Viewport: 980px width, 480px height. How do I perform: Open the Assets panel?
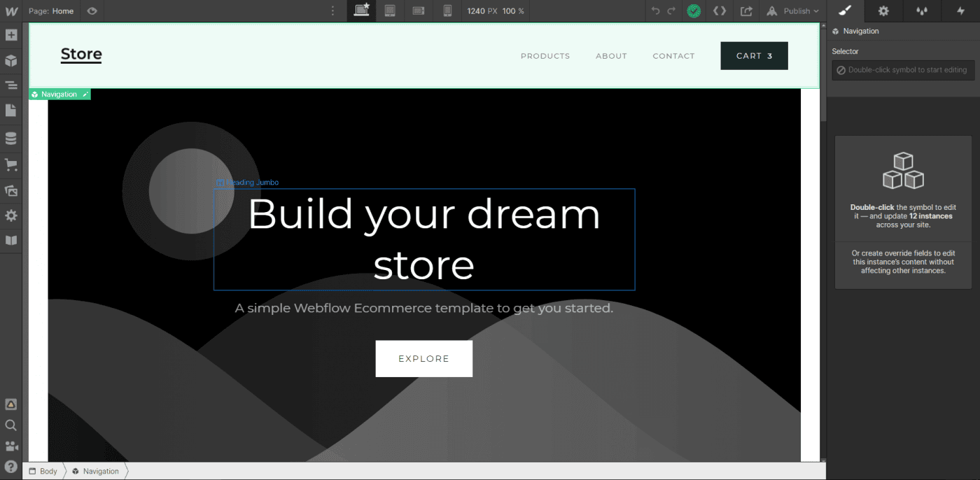pyautogui.click(x=11, y=190)
